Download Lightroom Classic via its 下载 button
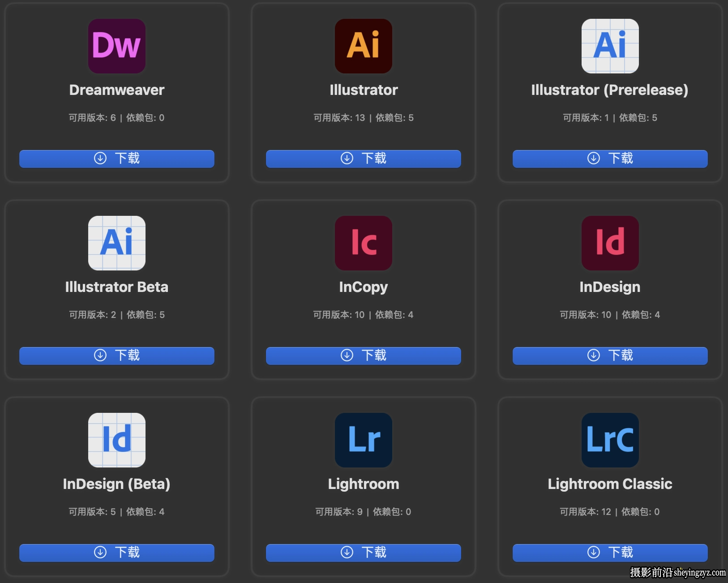 [x=610, y=553]
